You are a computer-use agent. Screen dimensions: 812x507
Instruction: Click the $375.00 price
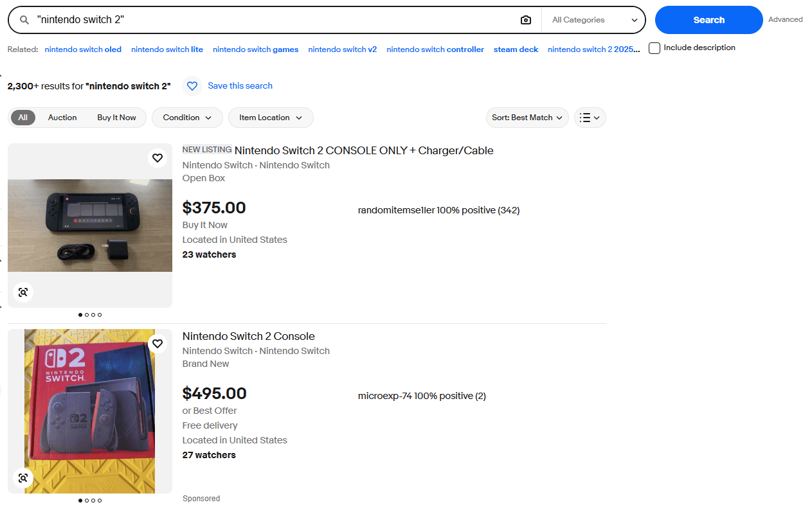(214, 208)
